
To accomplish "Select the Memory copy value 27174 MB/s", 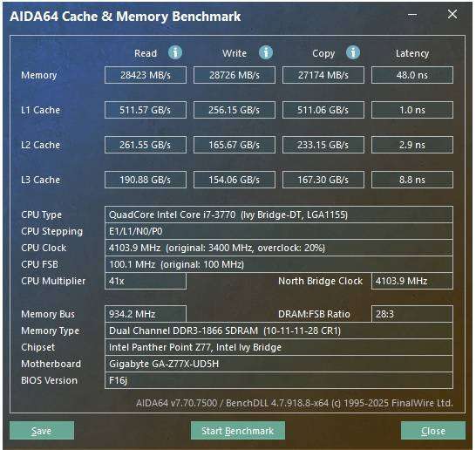I will (x=323, y=75).
